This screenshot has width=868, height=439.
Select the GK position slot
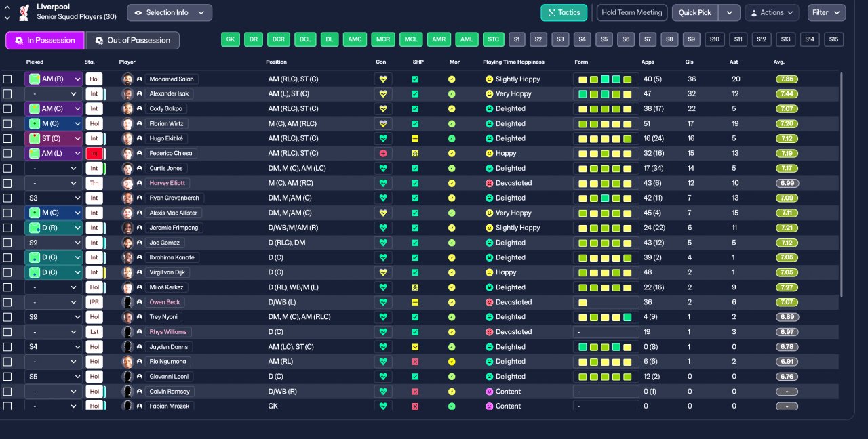pos(231,39)
